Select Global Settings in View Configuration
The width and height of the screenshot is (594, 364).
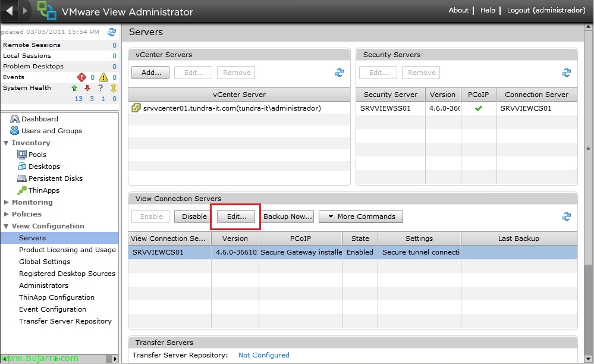pos(45,262)
